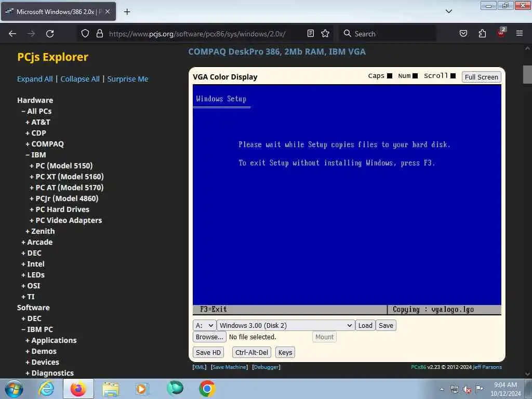Click the tracking protection shield icon

[85, 33]
